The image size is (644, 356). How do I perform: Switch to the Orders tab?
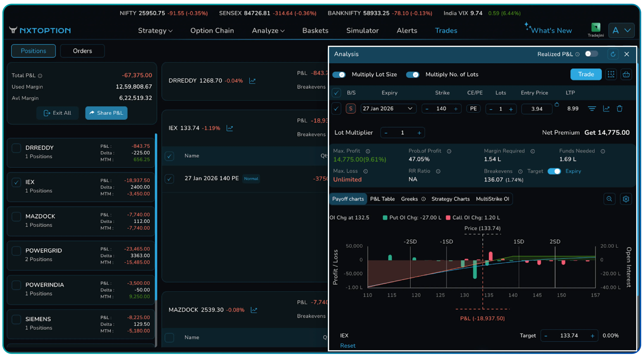[82, 51]
